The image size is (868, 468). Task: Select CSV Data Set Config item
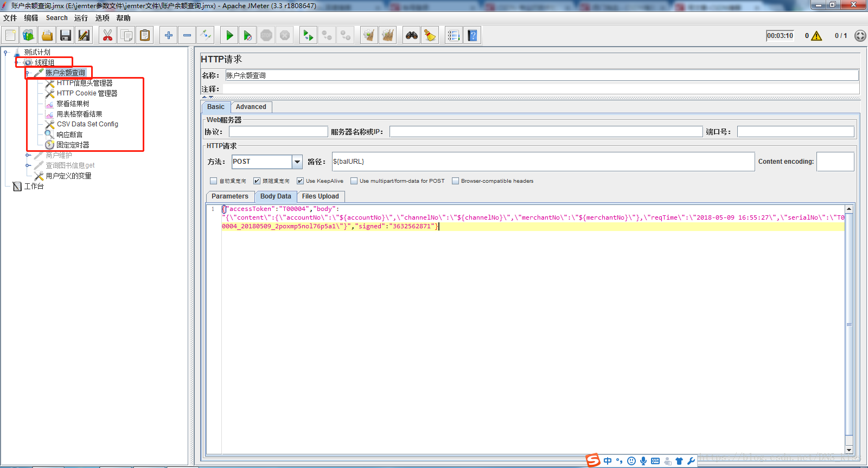(87, 124)
